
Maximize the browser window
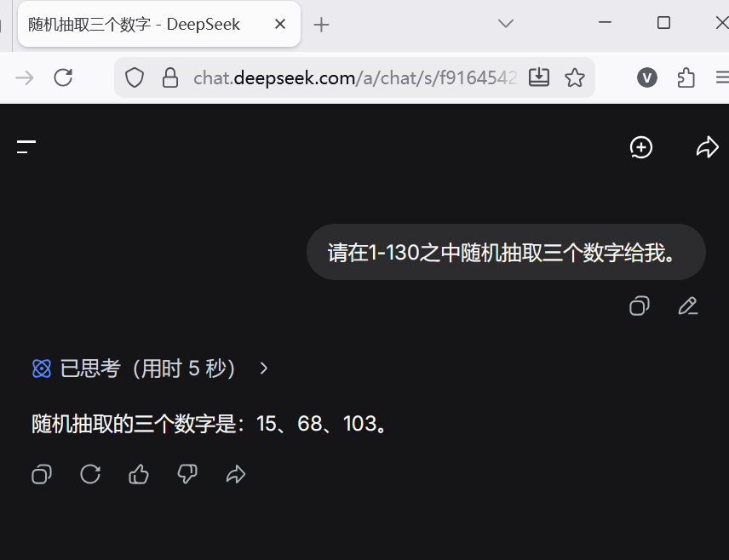663,22
